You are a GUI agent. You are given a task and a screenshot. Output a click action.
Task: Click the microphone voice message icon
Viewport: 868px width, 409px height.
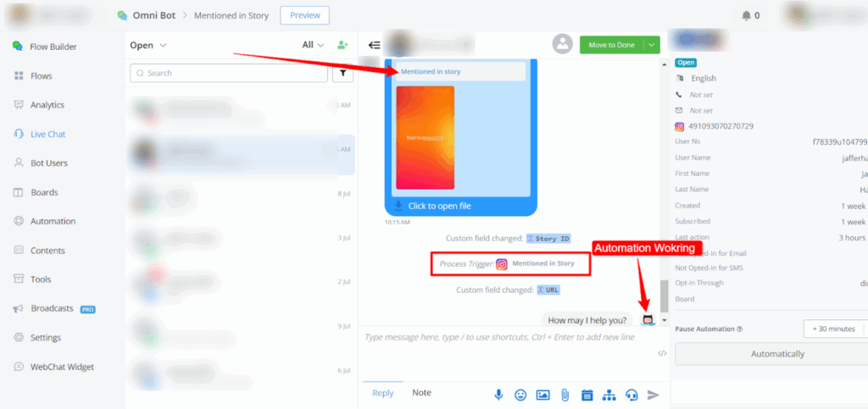(x=499, y=395)
